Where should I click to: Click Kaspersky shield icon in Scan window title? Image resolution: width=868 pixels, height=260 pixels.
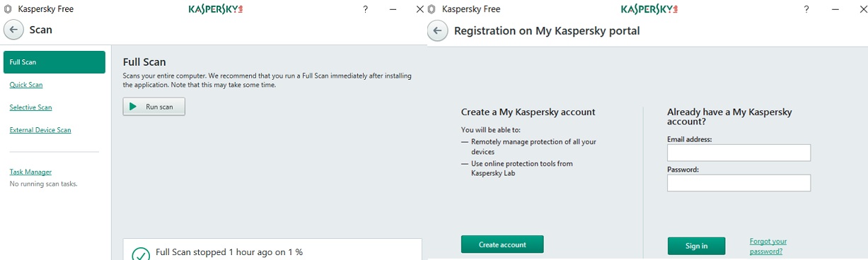pyautogui.click(x=7, y=9)
